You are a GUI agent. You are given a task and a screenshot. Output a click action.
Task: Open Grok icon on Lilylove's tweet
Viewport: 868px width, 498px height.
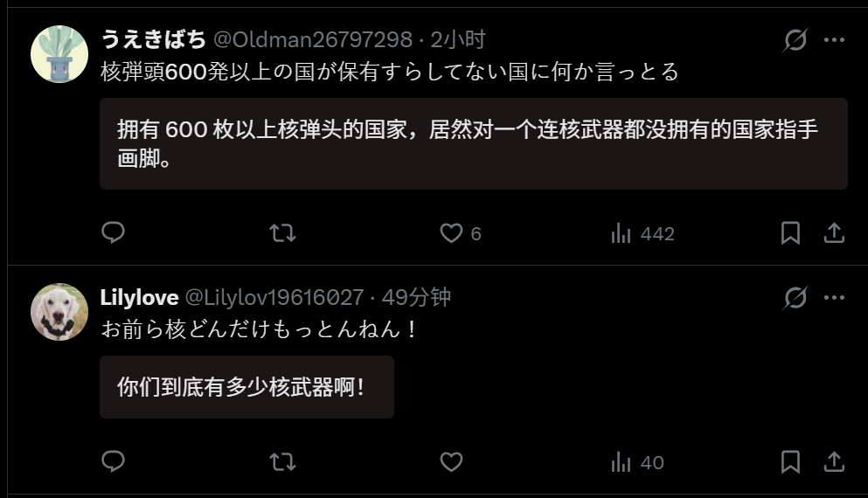[795, 298]
